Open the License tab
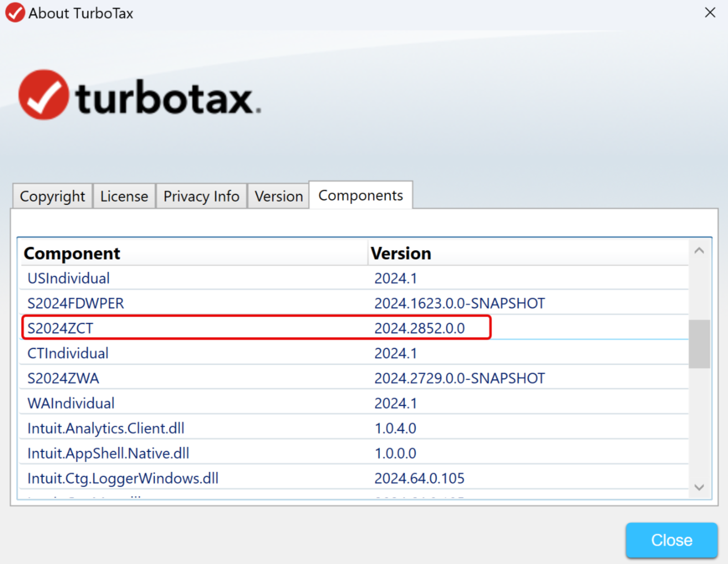728x564 pixels. [124, 196]
